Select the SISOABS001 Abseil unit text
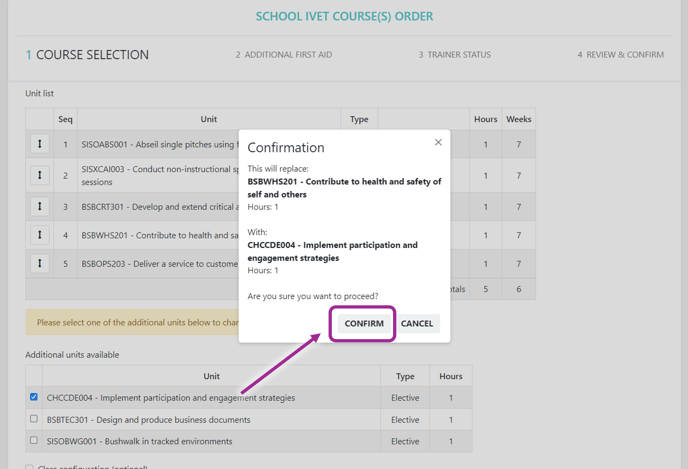The height and width of the screenshot is (469, 688). [160, 144]
